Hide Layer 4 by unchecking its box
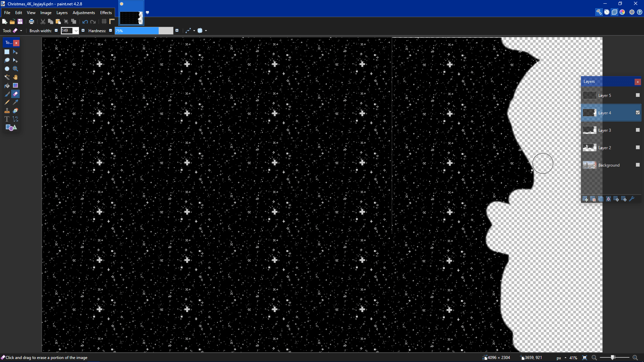644x362 pixels. [638, 113]
